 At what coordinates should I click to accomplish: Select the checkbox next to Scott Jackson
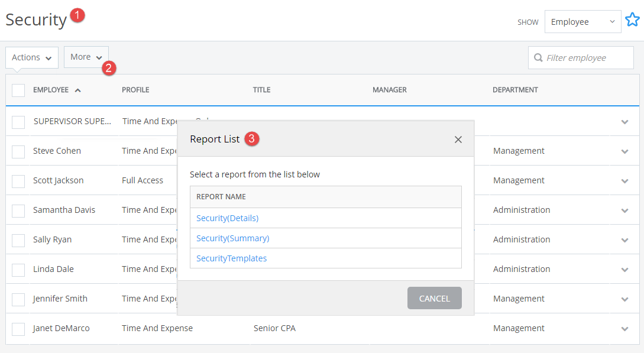pyautogui.click(x=18, y=180)
